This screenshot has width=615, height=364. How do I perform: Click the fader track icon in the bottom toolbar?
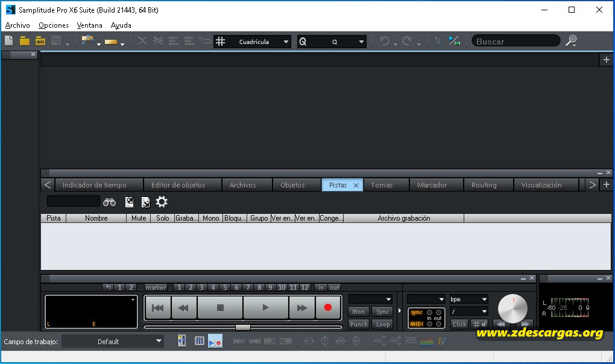click(199, 341)
